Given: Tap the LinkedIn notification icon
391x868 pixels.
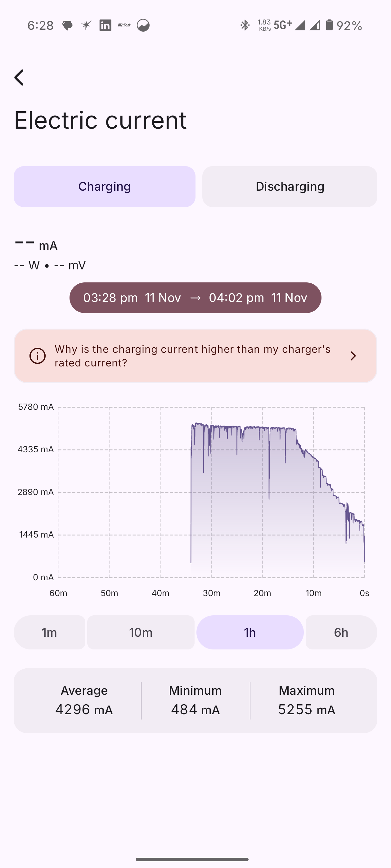Looking at the screenshot, I should (x=105, y=25).
